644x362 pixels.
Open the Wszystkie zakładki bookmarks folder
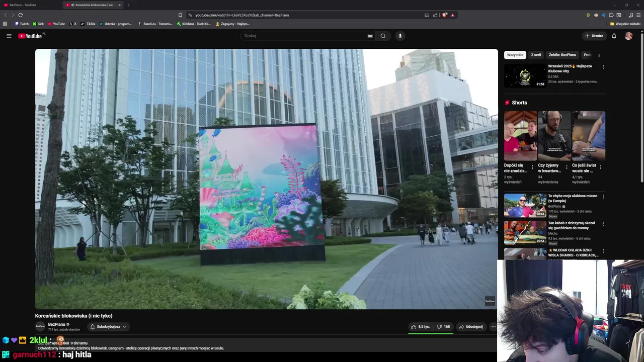[625, 24]
